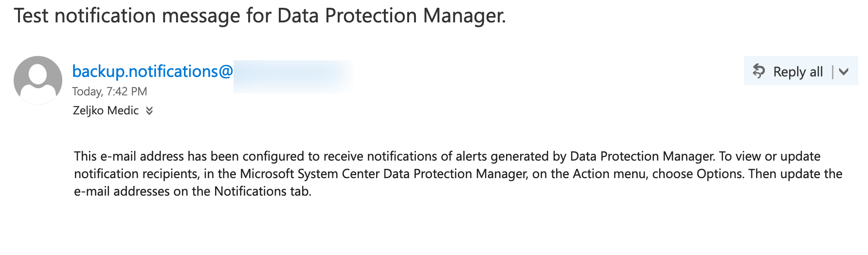The height and width of the screenshot is (255, 868).
Task: Click the divider between Reply all and chevron
Action: pos(832,72)
